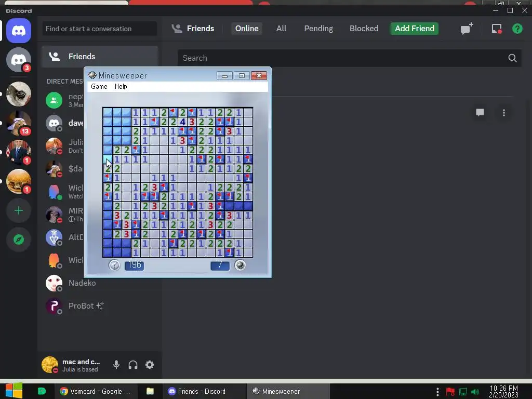Click the Add a Server plus icon
This screenshot has height=399, width=532.
click(x=19, y=211)
